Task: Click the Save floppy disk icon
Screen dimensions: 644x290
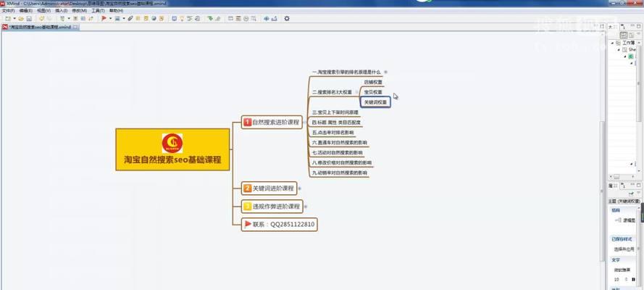Action: click(x=29, y=18)
